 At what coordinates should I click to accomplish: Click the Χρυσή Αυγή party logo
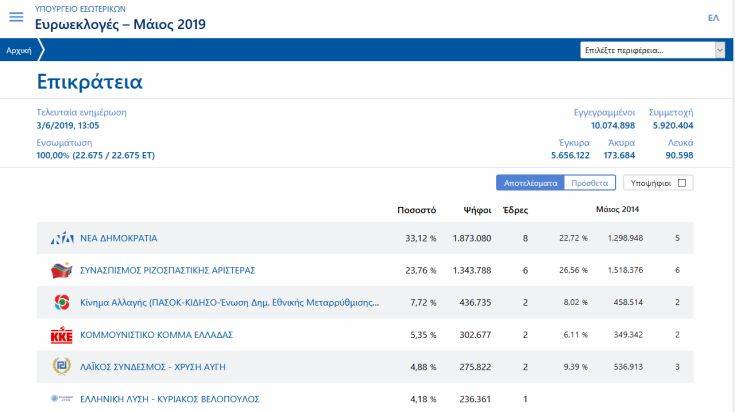click(62, 366)
